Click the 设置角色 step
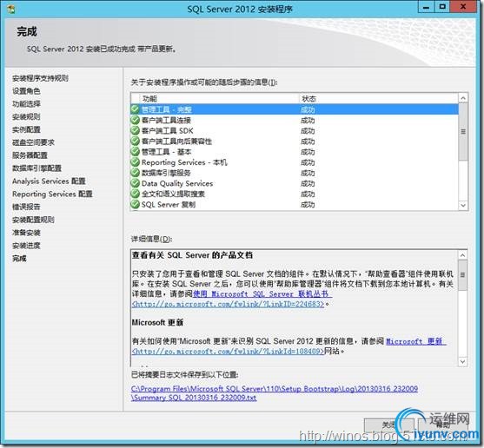 click(x=26, y=91)
